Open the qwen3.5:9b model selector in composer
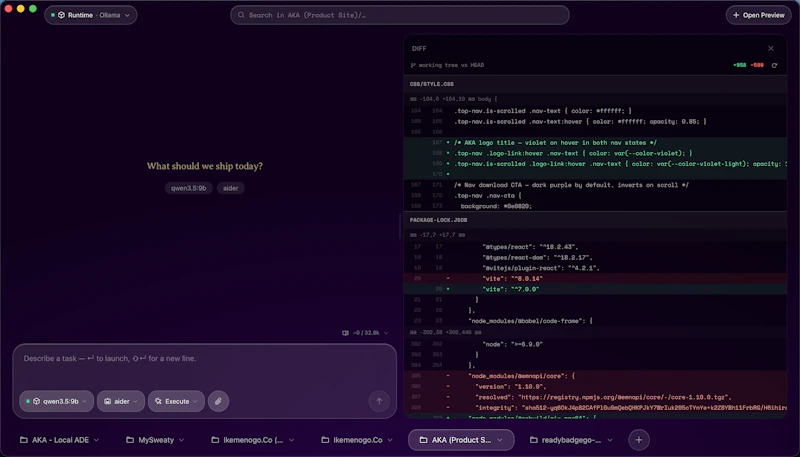Viewport: 800px width, 457px height. [x=57, y=401]
